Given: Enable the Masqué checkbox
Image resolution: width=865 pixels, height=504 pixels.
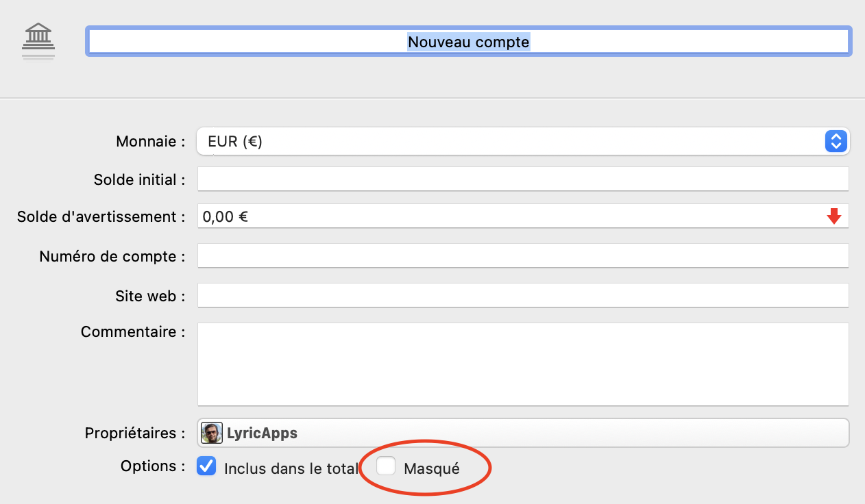Looking at the screenshot, I should 387,466.
